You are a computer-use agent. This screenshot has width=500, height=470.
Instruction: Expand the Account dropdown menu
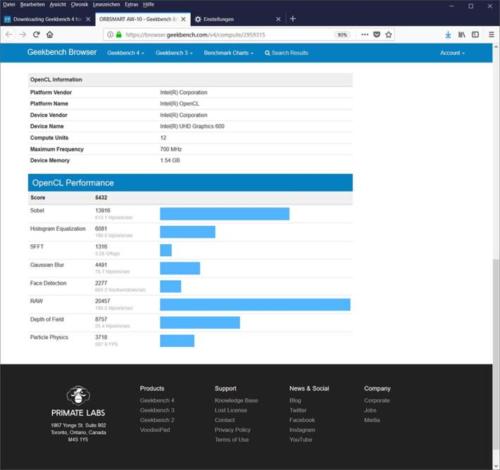point(452,53)
